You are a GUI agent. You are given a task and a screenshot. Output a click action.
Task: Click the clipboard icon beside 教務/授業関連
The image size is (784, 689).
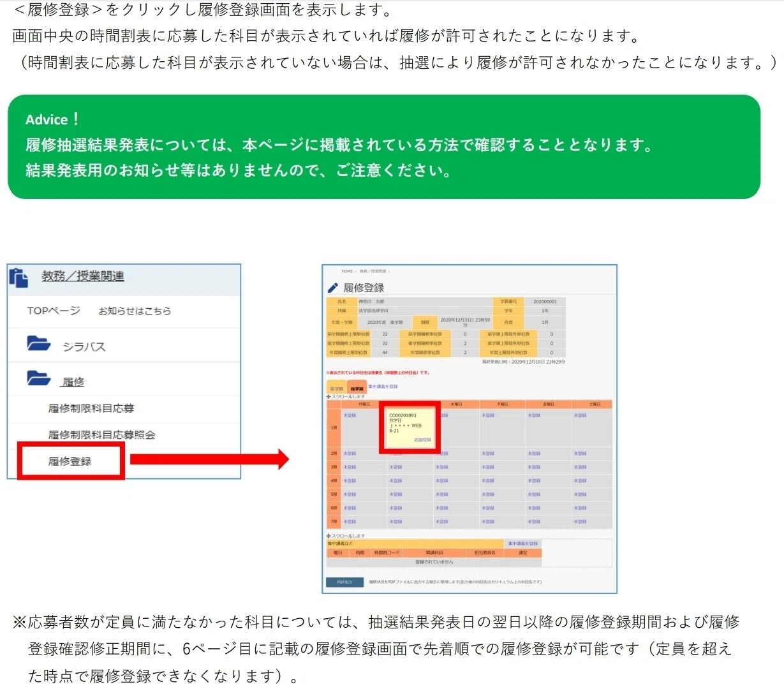[x=18, y=278]
